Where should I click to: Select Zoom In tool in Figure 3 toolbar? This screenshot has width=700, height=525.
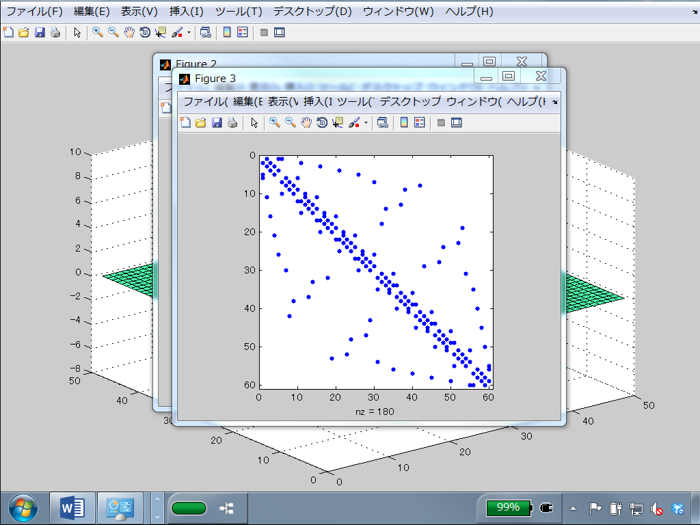tap(274, 123)
